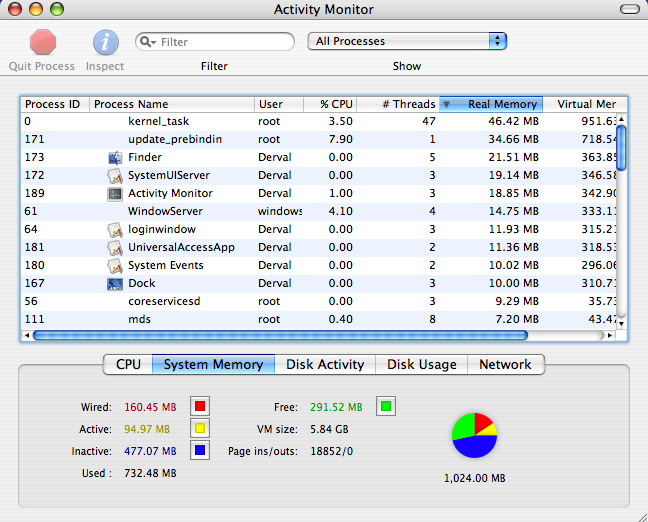Click the VM size 5.84 GB value
The height and width of the screenshot is (522, 648).
(329, 429)
